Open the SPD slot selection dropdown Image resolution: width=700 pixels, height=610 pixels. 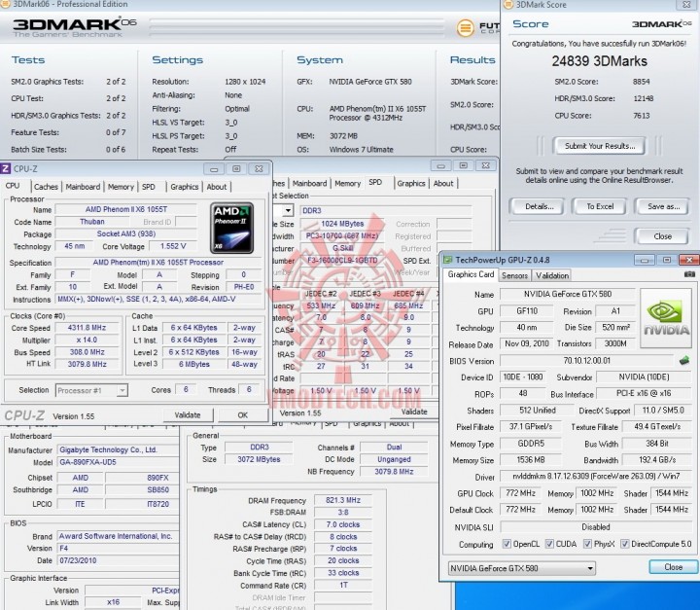point(288,210)
